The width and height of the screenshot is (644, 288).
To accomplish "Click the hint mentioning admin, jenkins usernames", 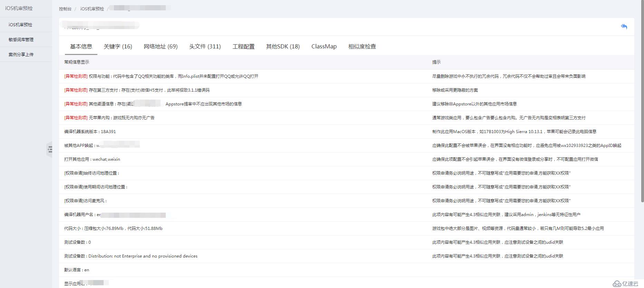I will click(506, 215).
